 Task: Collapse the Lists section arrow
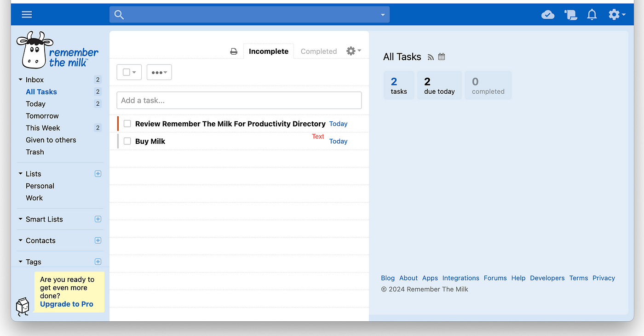point(20,174)
